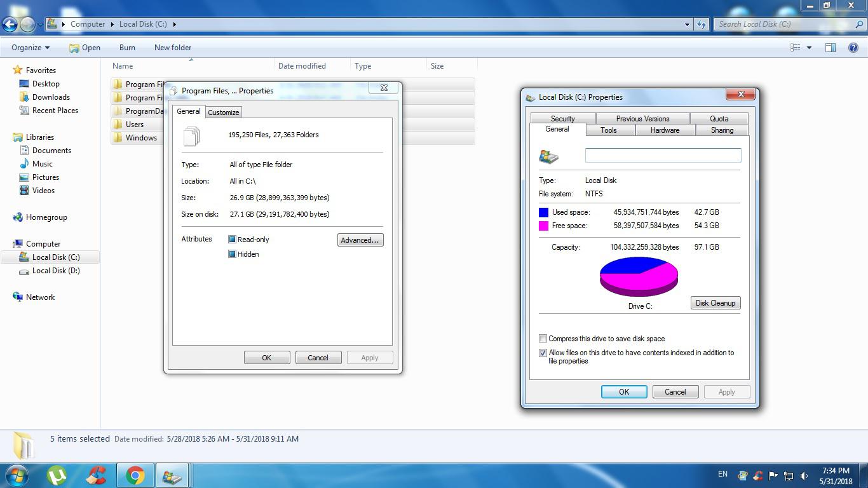Image resolution: width=868 pixels, height=488 pixels.
Task: Expand the address bar history dropdown
Action: click(687, 24)
